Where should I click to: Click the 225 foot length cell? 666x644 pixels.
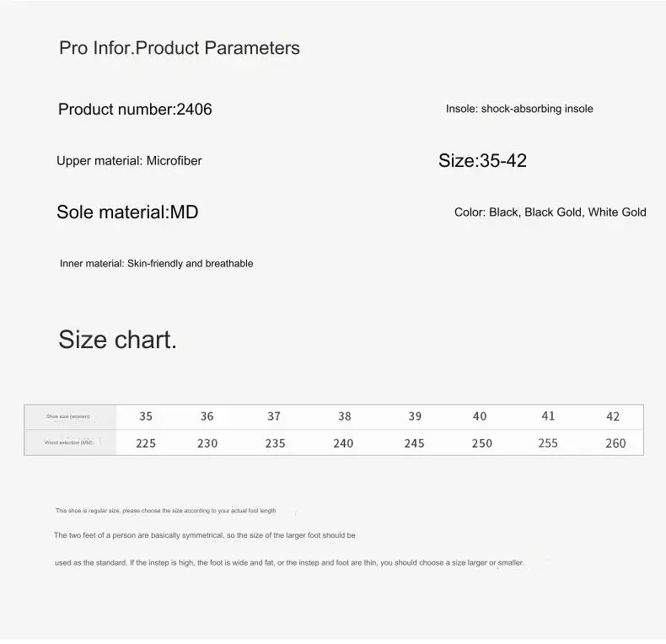tap(146, 443)
